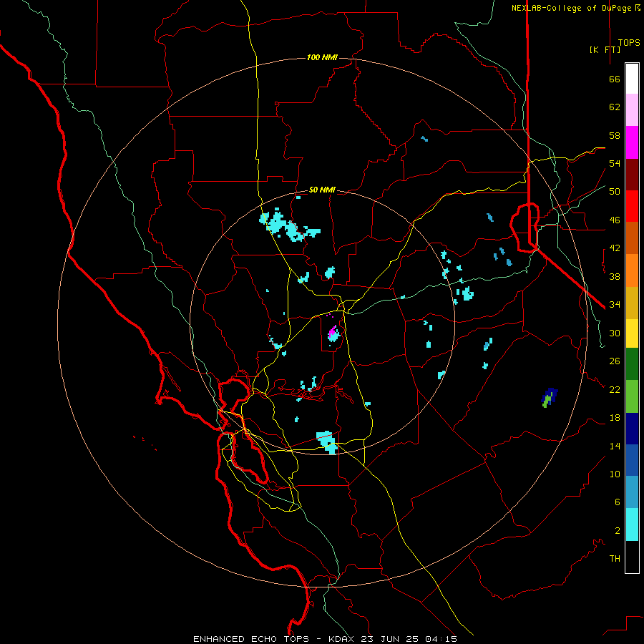Click the light pink swatch between 58 and 62
Image resolution: width=644 pixels, height=644 pixels.
pos(632,110)
